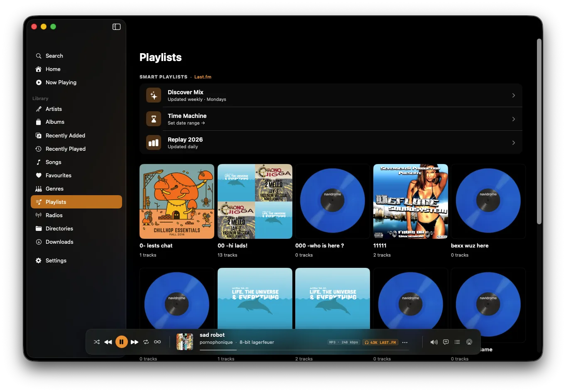
Task: Pause the current song
Action: (x=121, y=342)
